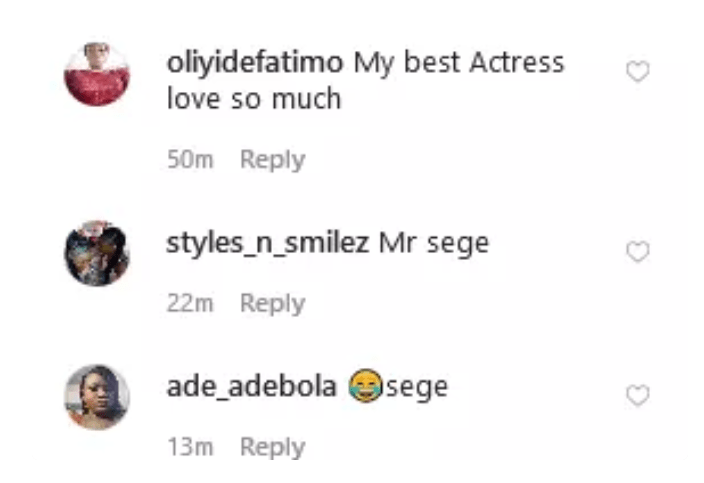Open the oliyidefatimo username link

pos(255,63)
